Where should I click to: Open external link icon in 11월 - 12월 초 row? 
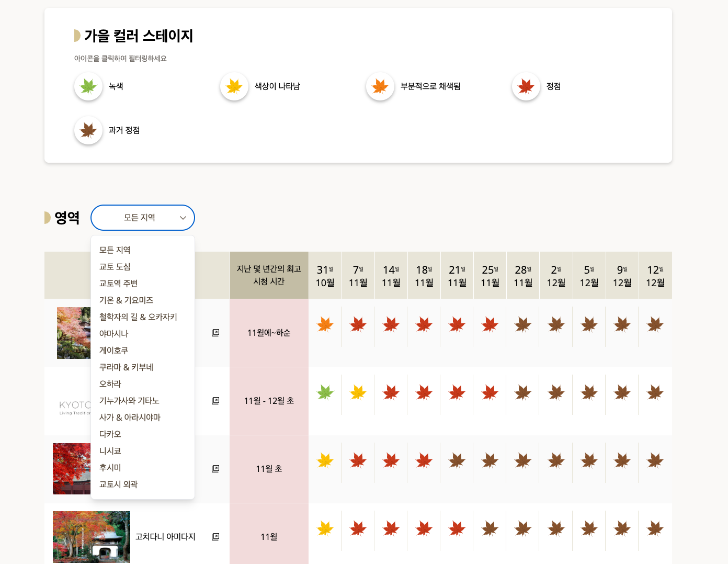tap(215, 401)
